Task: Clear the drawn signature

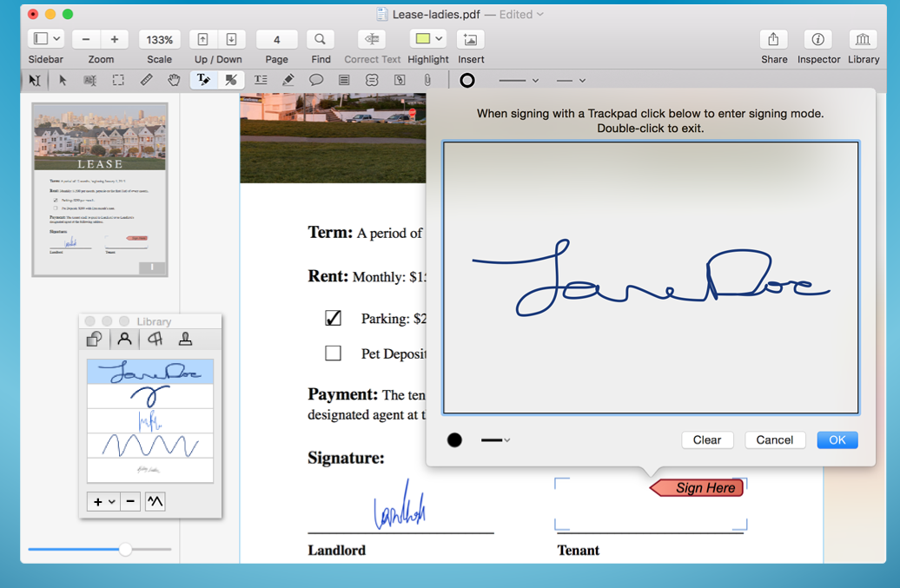Action: point(707,440)
